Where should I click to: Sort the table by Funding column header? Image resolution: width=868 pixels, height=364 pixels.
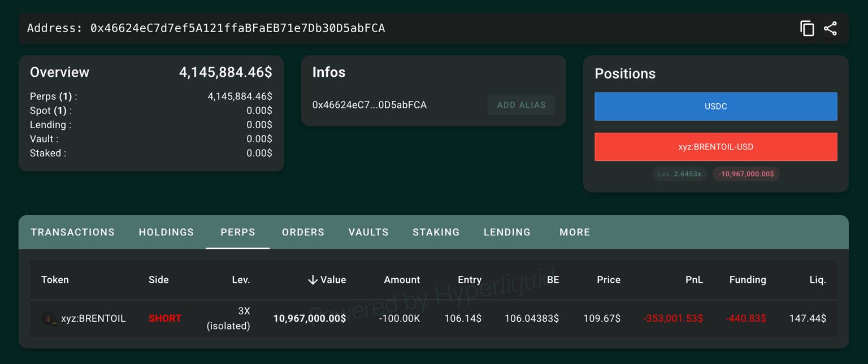pos(747,280)
